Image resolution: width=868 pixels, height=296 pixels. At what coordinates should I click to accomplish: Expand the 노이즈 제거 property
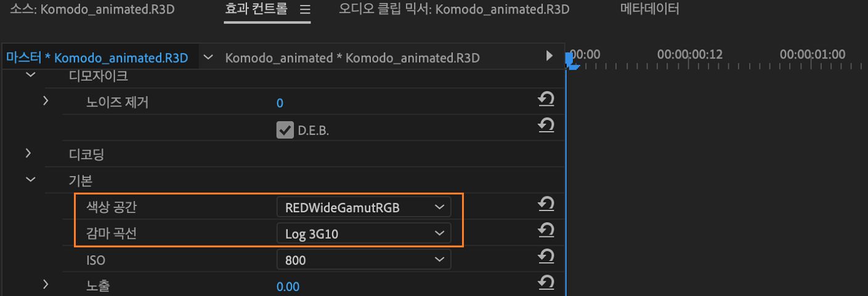pos(46,100)
